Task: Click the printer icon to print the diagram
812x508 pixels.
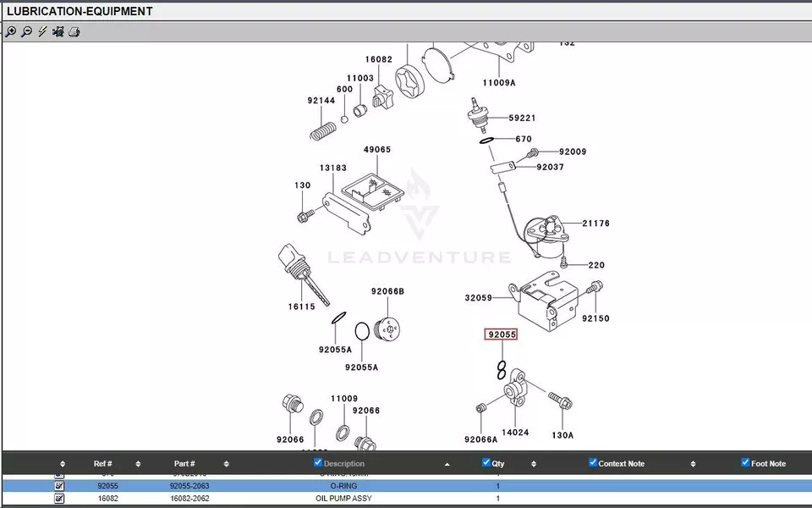Action: coord(74,32)
